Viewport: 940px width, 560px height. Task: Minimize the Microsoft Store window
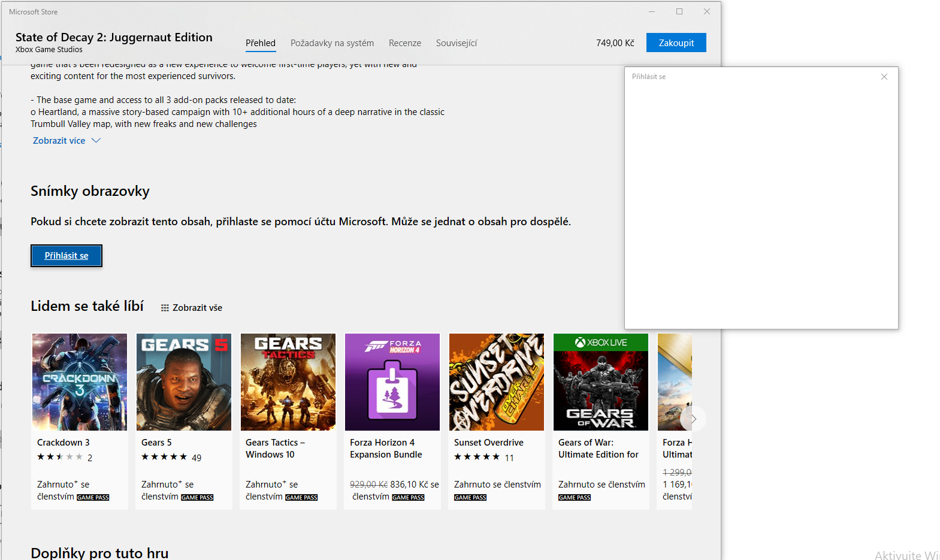[x=652, y=11]
